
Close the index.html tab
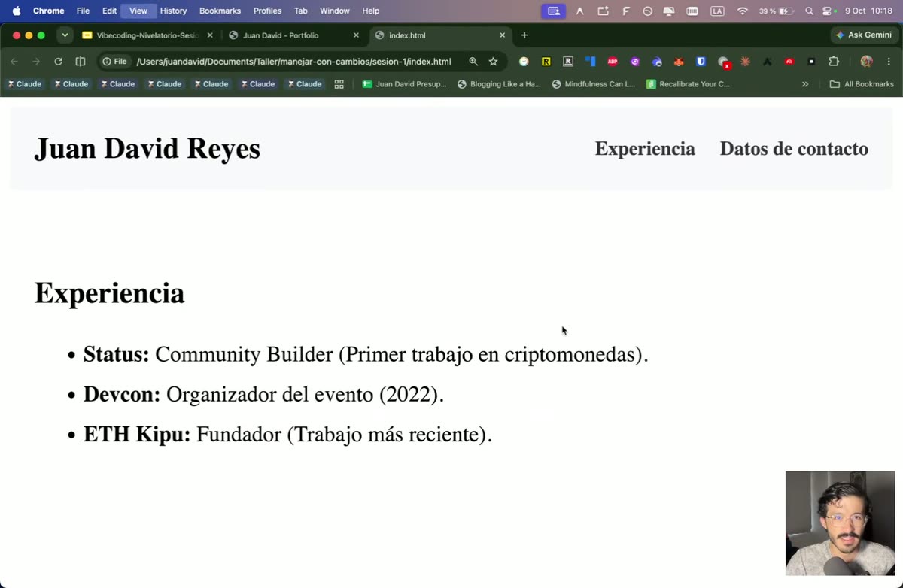tap(503, 35)
